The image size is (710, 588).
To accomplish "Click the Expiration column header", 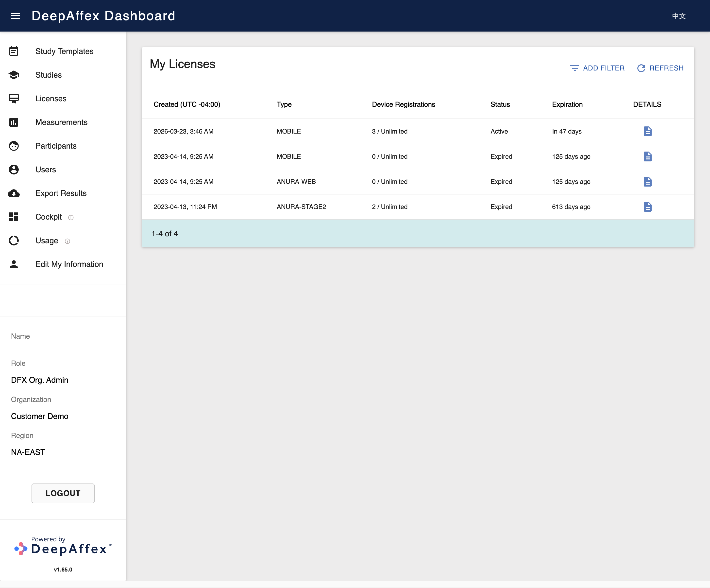I will pyautogui.click(x=567, y=104).
